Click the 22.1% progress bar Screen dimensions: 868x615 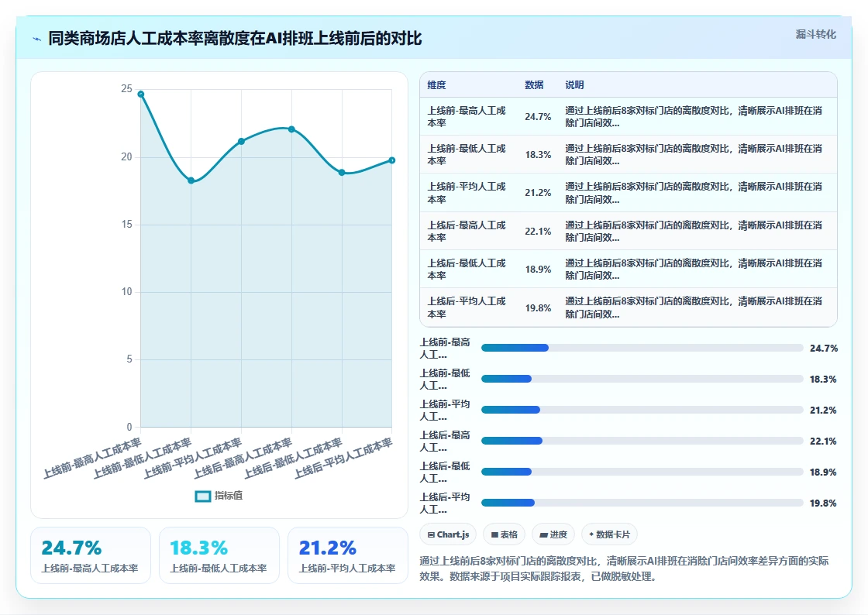642,441
